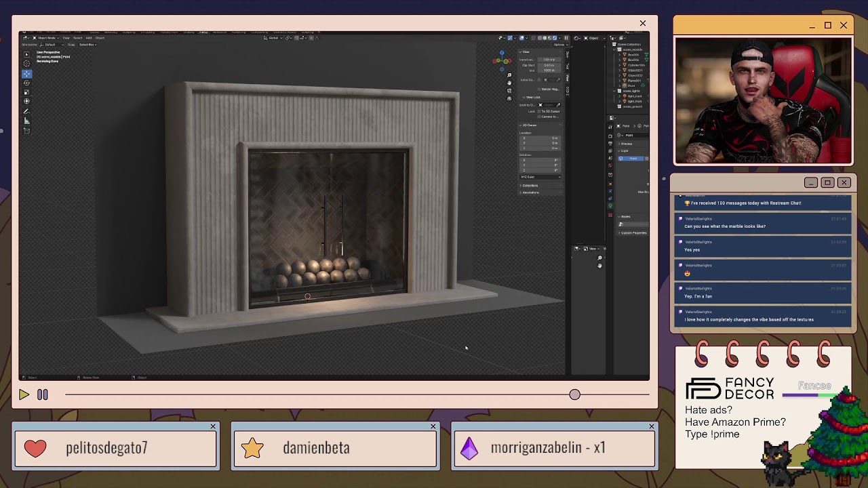
Task: Select the Measure ruler tool
Action: 27,121
